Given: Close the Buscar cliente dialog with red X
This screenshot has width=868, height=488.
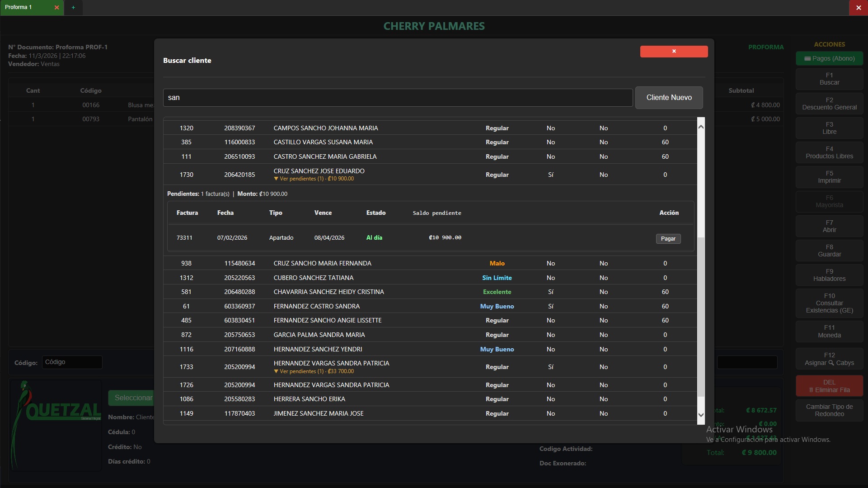Looking at the screenshot, I should coord(674,52).
